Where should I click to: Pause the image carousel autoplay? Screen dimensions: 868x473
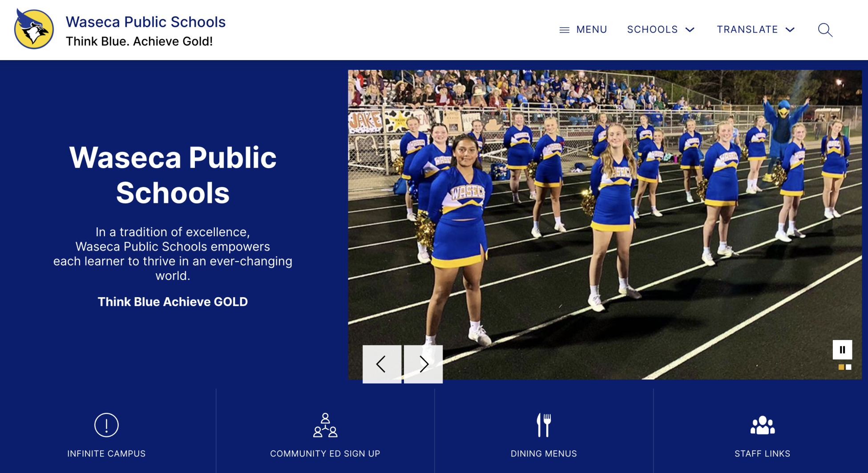point(843,350)
